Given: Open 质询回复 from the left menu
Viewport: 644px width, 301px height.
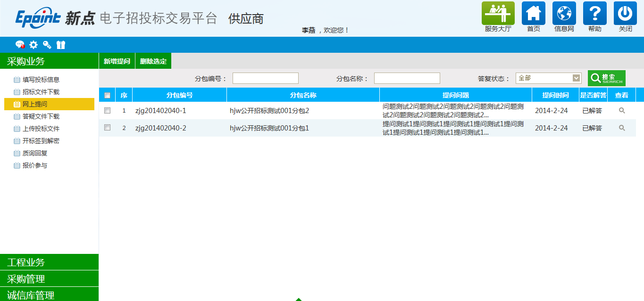Looking at the screenshot, I should pos(34,153).
